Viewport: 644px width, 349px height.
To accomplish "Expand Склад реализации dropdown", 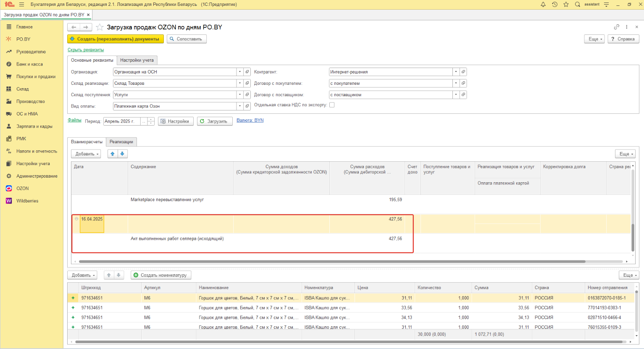I will (239, 83).
